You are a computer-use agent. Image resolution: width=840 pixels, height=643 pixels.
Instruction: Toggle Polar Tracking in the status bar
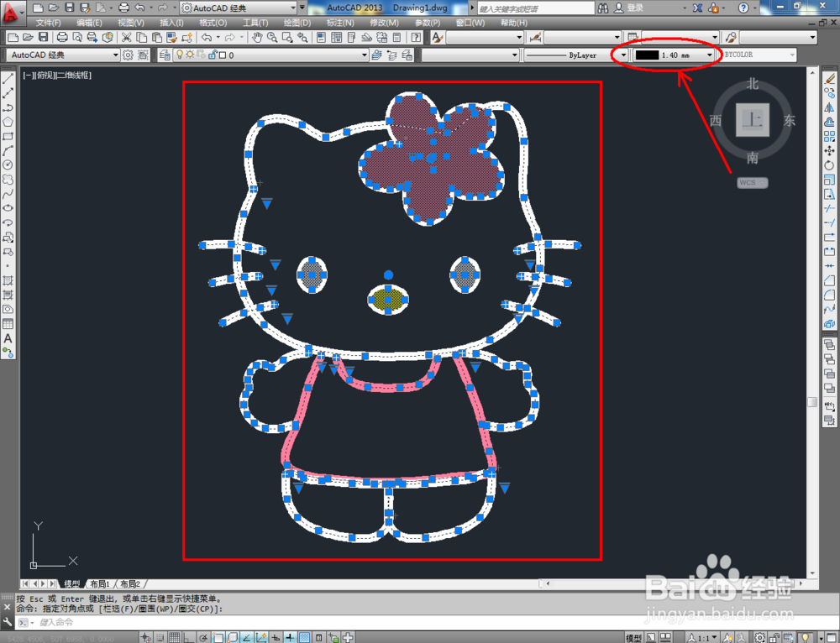[x=203, y=637]
